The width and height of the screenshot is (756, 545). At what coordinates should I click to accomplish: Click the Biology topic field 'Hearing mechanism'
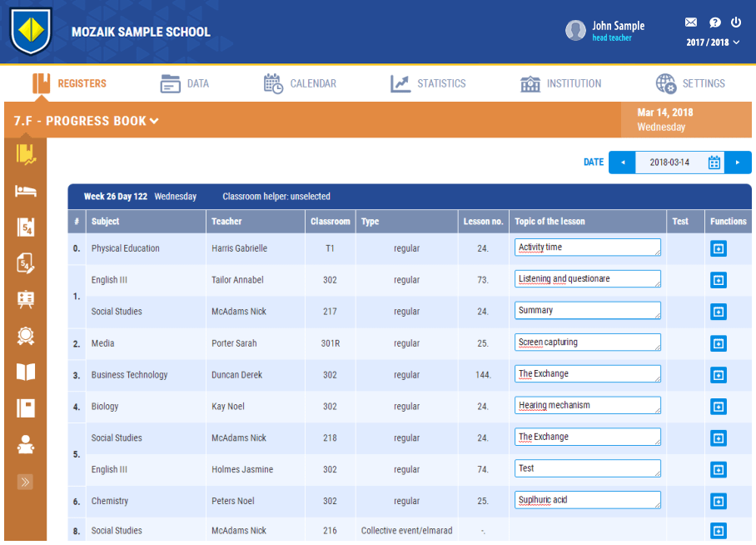tap(587, 406)
